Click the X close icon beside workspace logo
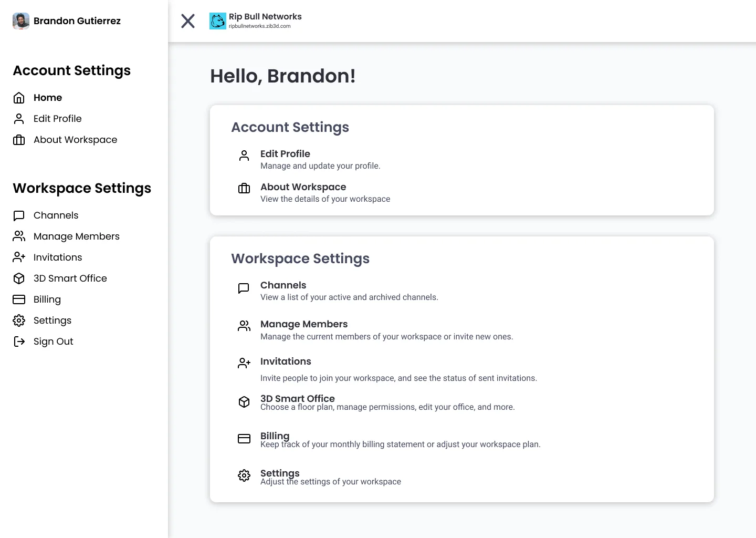756x538 pixels. 188,21
